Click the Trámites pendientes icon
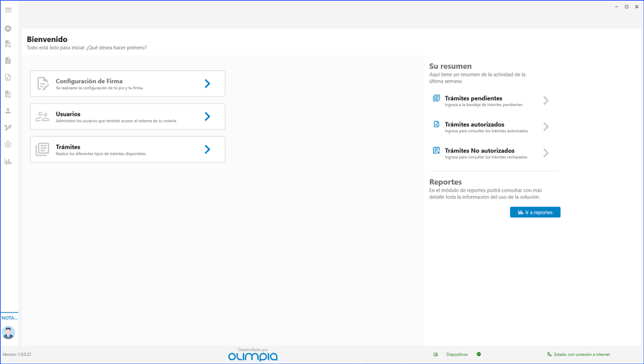 click(436, 98)
